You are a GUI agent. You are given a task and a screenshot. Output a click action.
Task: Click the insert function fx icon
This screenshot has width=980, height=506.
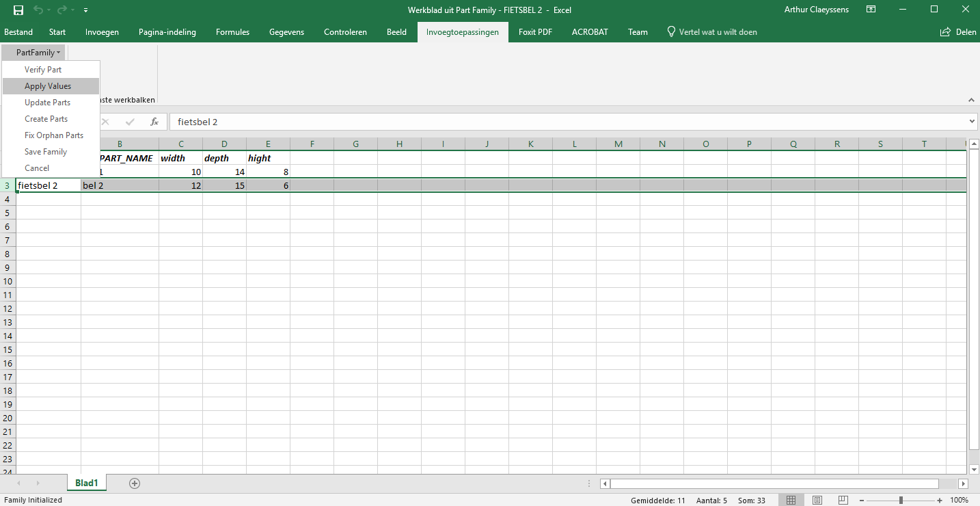click(x=154, y=122)
